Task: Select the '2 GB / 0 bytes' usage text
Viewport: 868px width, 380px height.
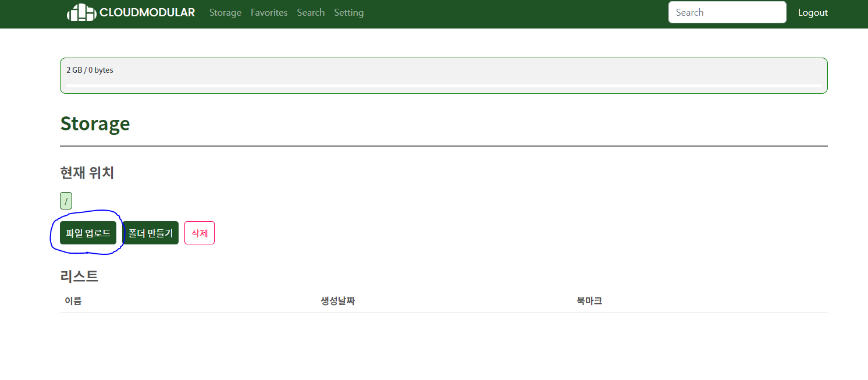Action: pos(90,70)
